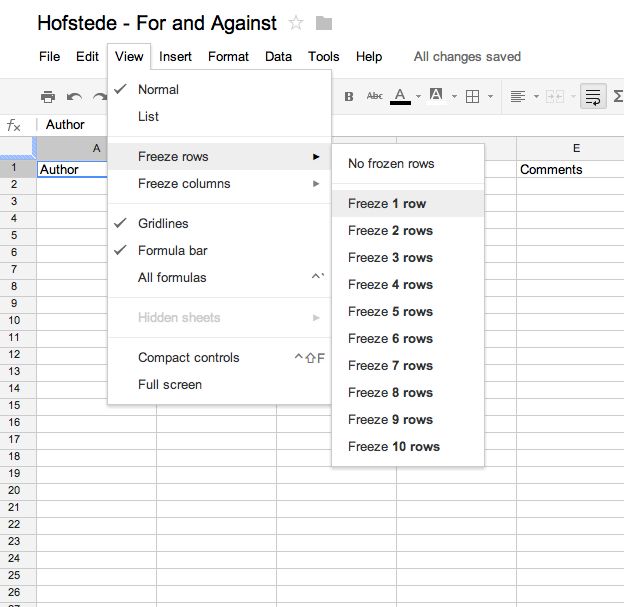Open the Format menu
The width and height of the screenshot is (624, 607).
[228, 57]
